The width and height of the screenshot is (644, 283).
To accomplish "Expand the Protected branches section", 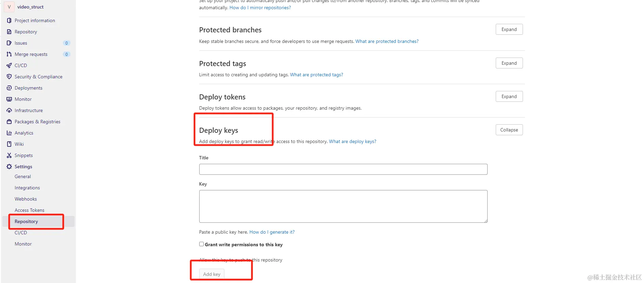I will tap(509, 29).
